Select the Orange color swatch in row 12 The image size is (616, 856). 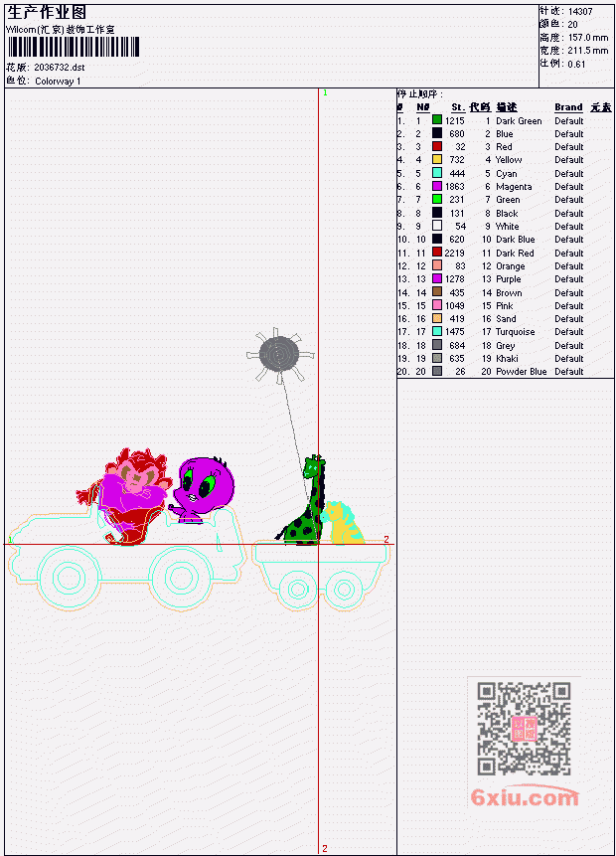pyautogui.click(x=437, y=265)
